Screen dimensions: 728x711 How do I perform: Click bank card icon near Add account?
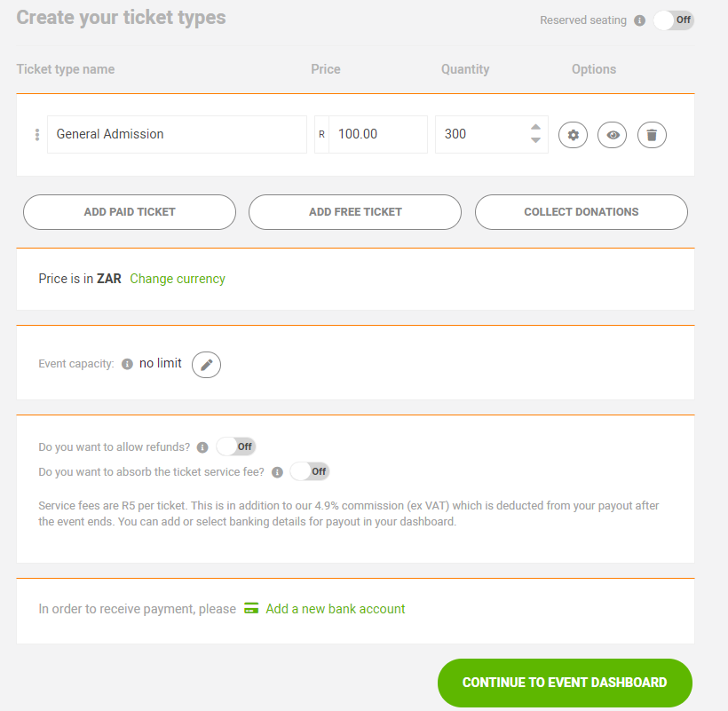[x=251, y=609]
